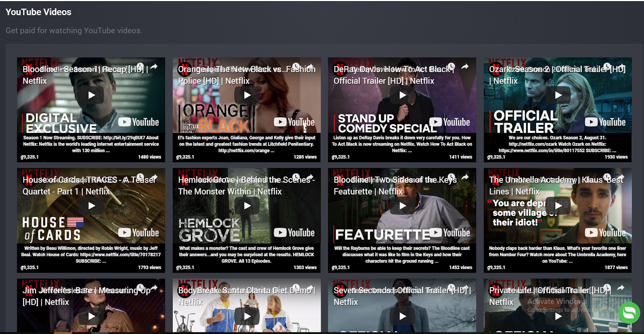
Task: Play the Orange Is The New Black video
Action: click(247, 95)
